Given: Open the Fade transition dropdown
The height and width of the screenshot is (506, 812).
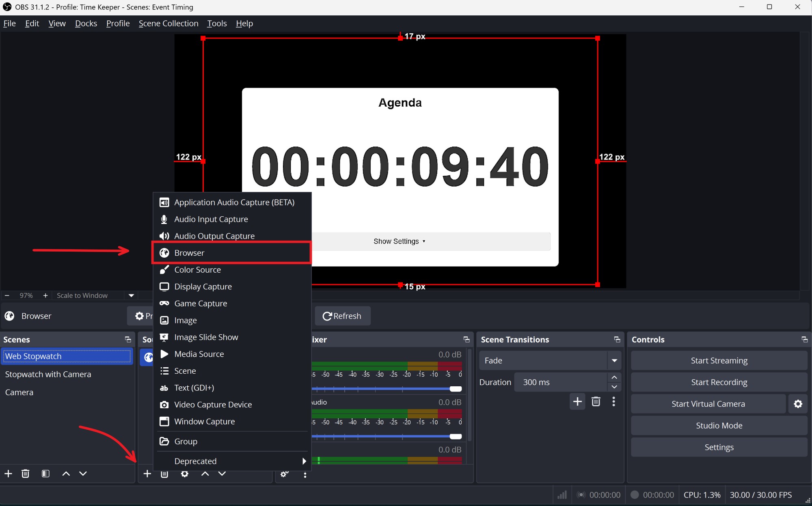Looking at the screenshot, I should click(614, 360).
